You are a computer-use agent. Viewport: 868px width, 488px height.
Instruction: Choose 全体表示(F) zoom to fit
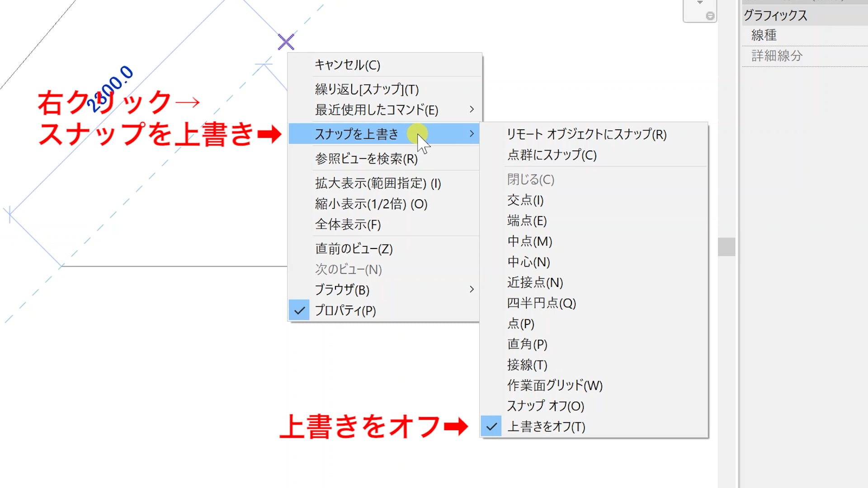coord(348,225)
